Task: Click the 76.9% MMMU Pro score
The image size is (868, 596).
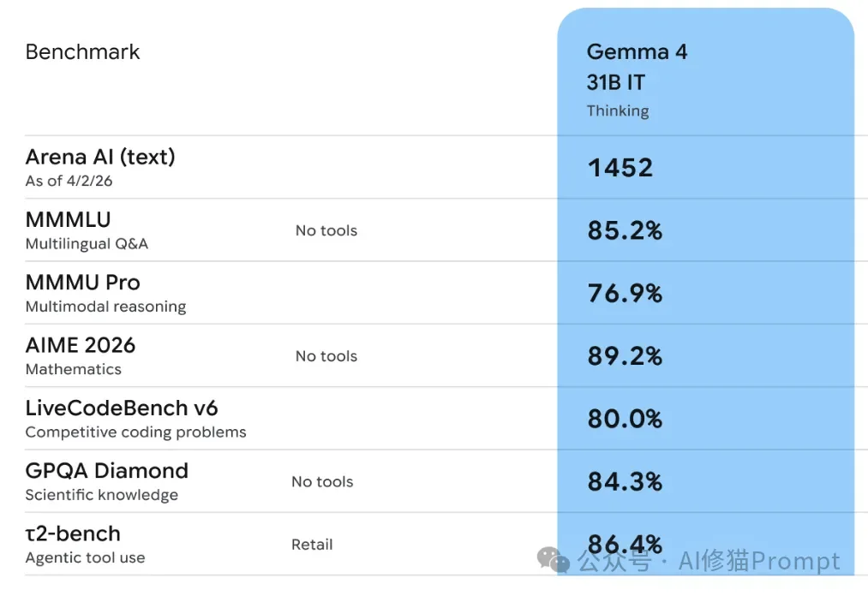Action: 625,293
